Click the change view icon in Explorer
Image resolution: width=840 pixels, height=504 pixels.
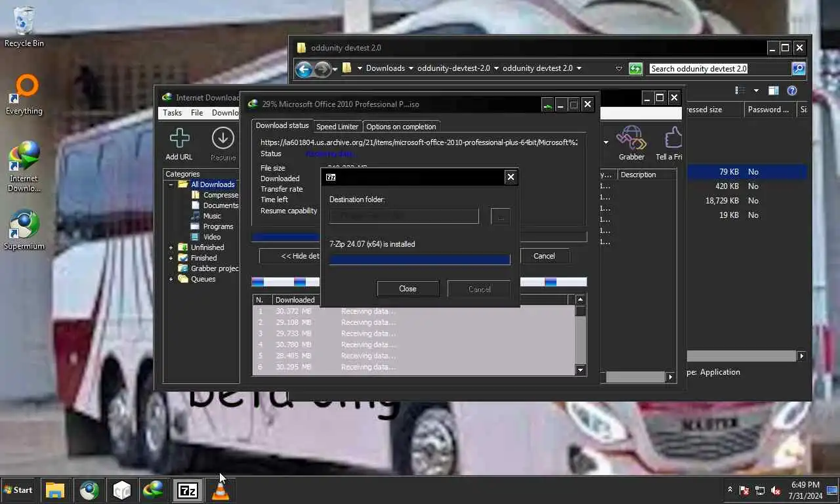pos(740,91)
